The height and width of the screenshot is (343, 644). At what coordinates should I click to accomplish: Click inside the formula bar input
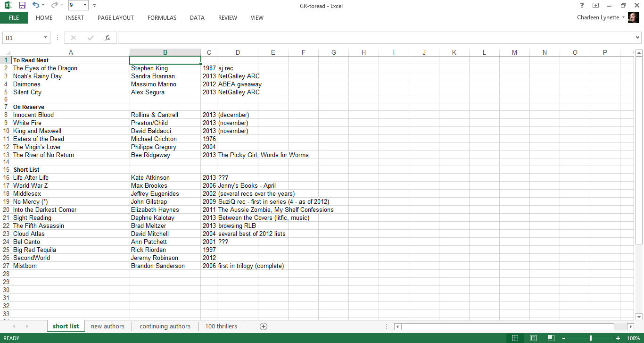[x=375, y=38]
